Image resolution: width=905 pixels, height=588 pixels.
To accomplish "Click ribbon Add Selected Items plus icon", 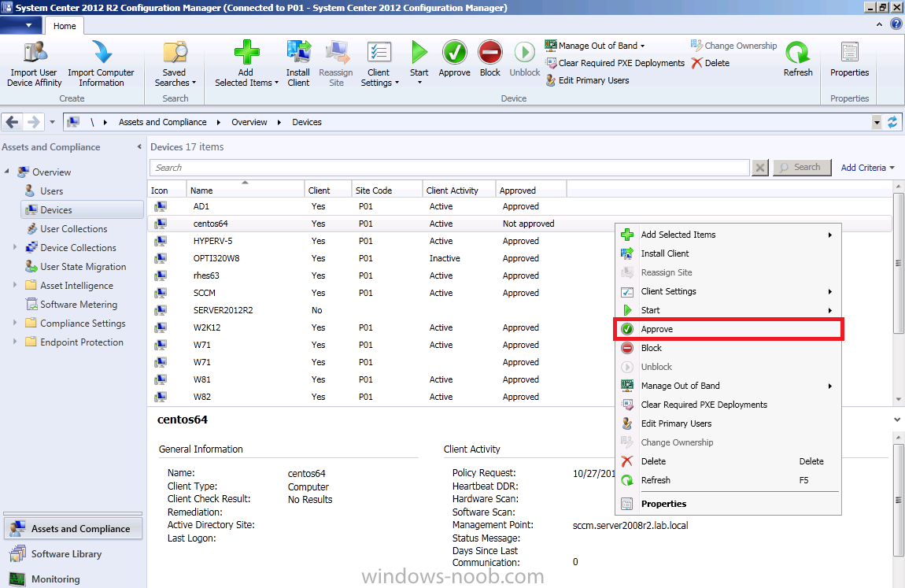I will (246, 53).
